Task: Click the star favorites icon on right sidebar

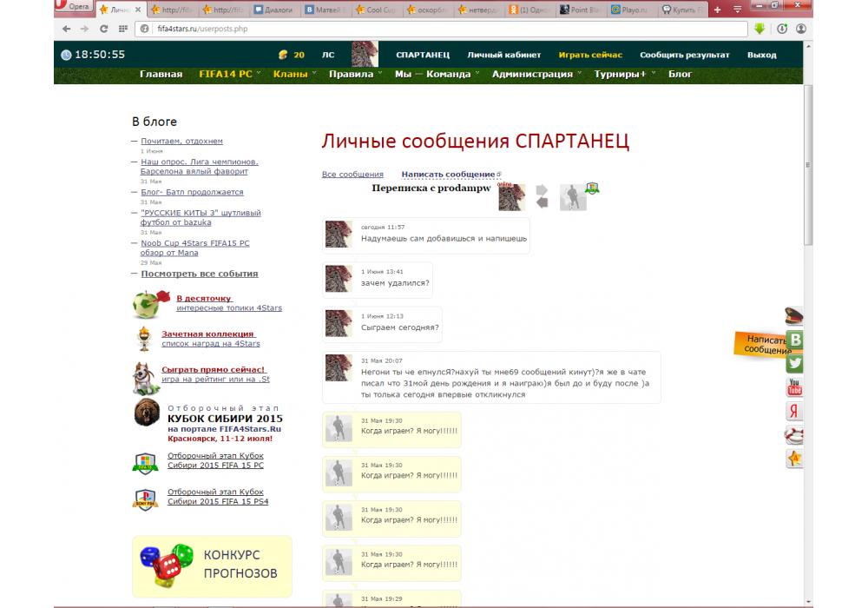Action: [x=794, y=459]
